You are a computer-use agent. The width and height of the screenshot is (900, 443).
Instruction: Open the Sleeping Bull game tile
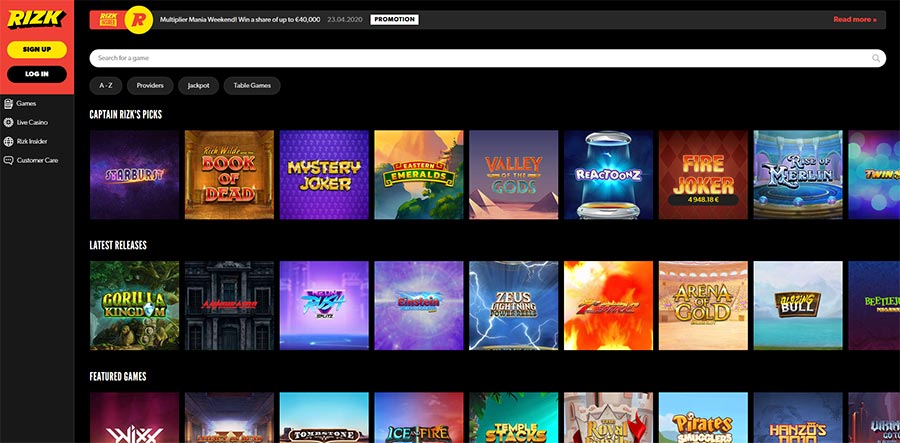pyautogui.click(x=798, y=305)
